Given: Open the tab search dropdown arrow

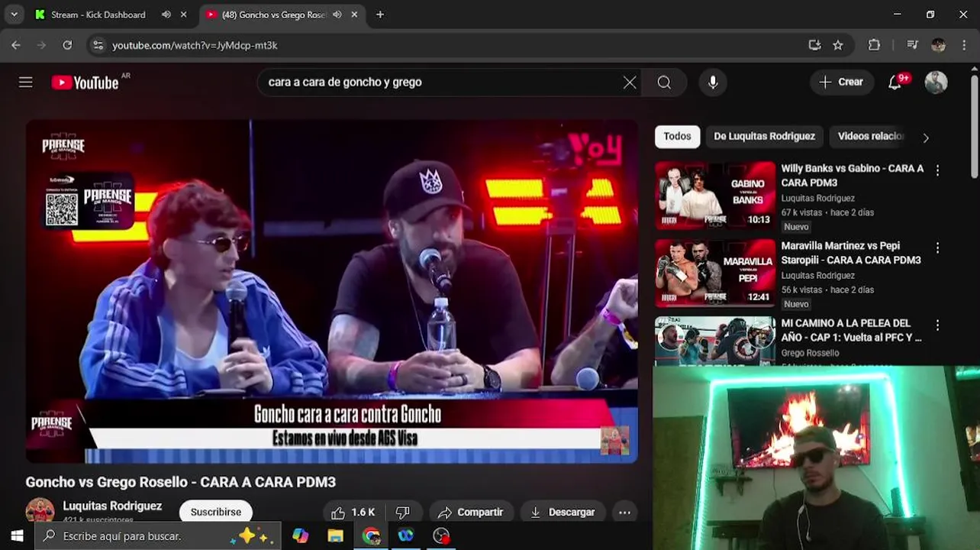Looking at the screenshot, I should (x=14, y=15).
